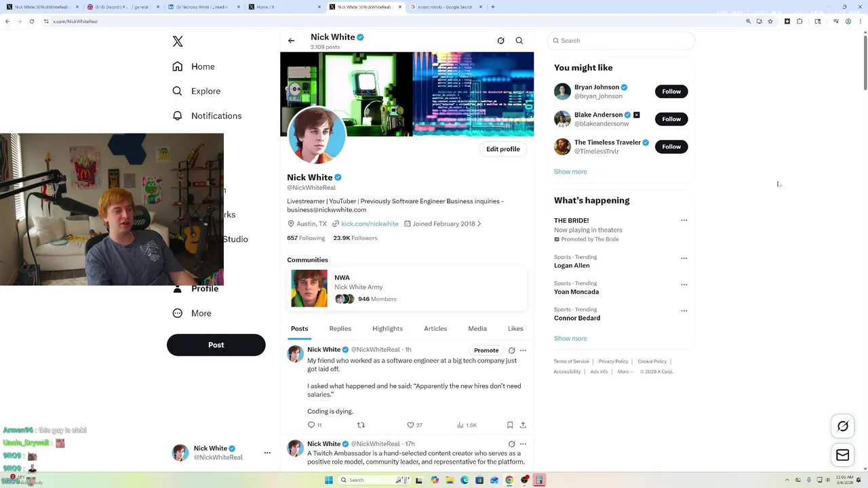Open options for THE BRIDE! promoted trend
Screen dimensions: 868x488
tap(684, 220)
